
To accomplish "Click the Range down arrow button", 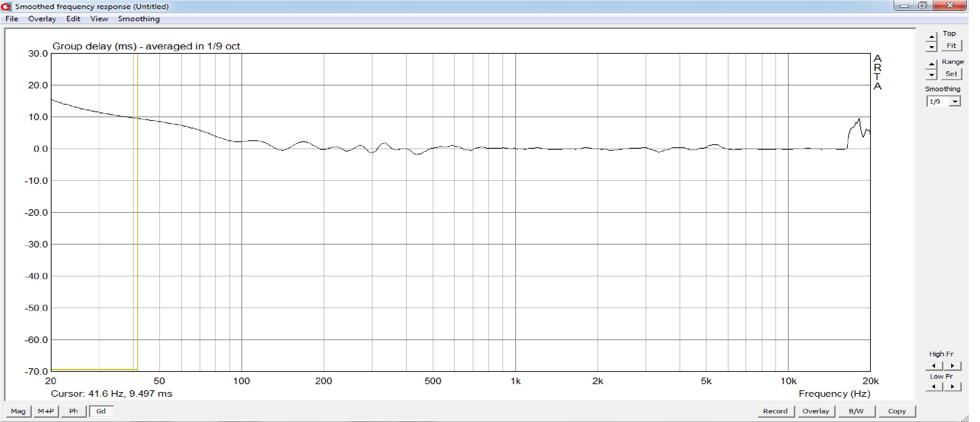I will 931,75.
